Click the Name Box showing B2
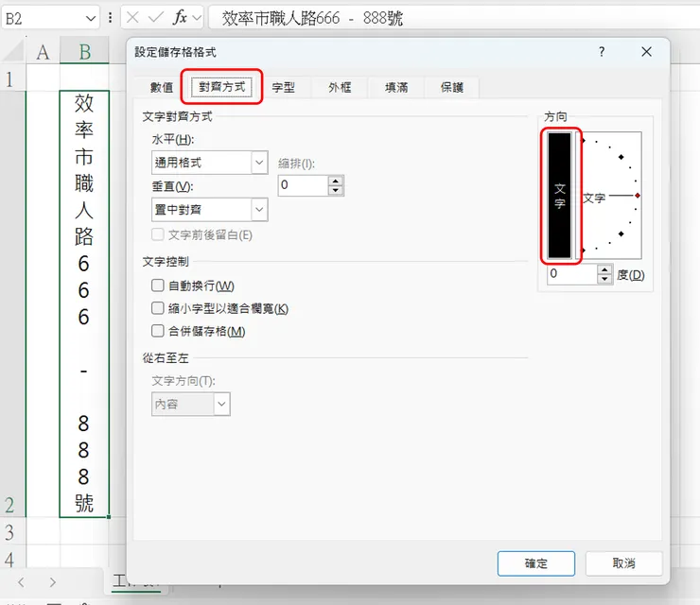The width and height of the screenshot is (700, 605). [x=44, y=18]
